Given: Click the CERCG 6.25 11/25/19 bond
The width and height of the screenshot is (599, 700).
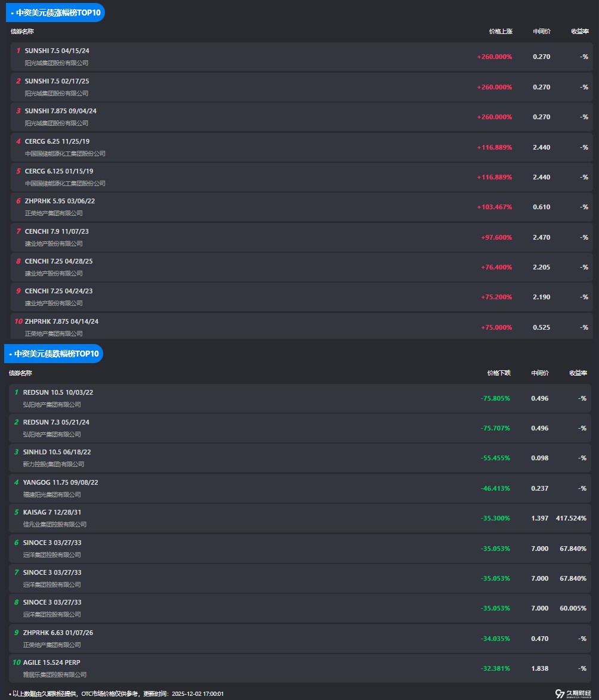Looking at the screenshot, I should (x=57, y=141).
